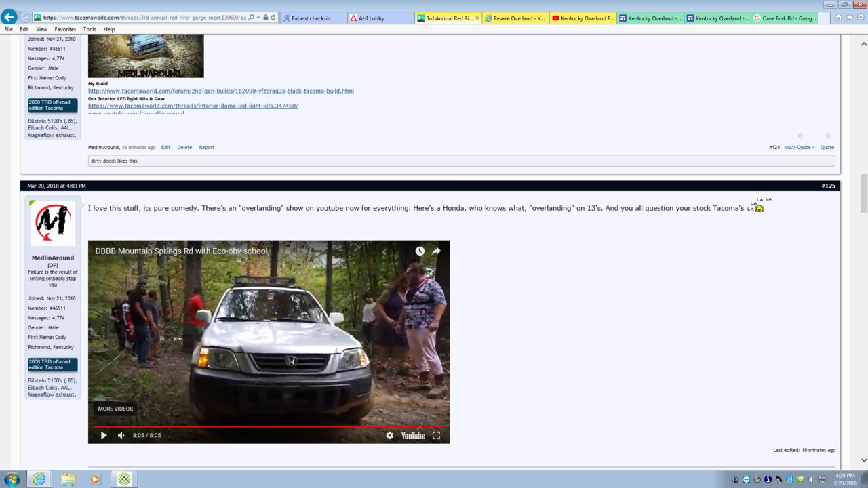Mute the video with the speaker icon

[x=121, y=435]
